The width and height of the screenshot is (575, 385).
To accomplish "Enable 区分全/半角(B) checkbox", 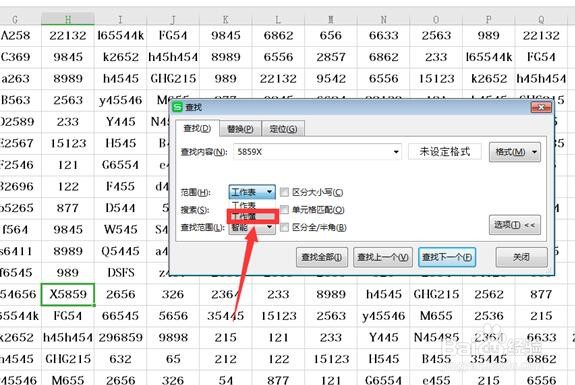I will (284, 228).
